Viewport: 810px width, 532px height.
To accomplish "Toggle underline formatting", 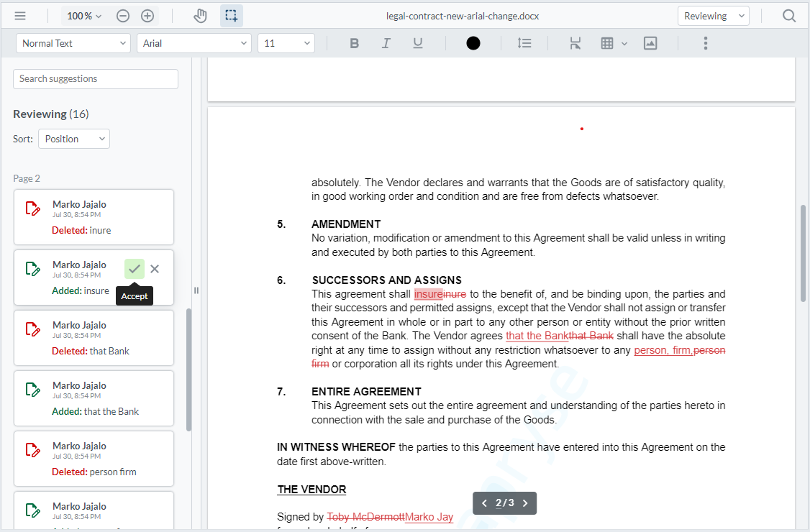I will [418, 43].
